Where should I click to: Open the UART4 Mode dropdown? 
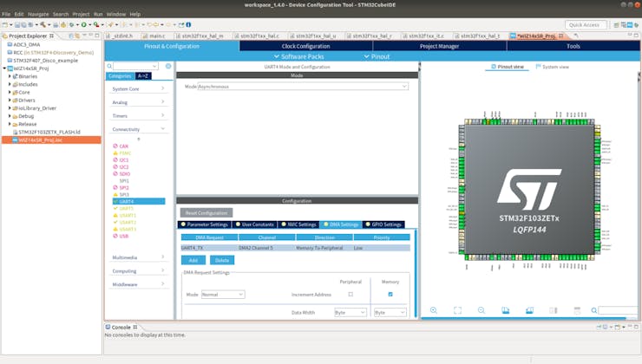pos(303,87)
